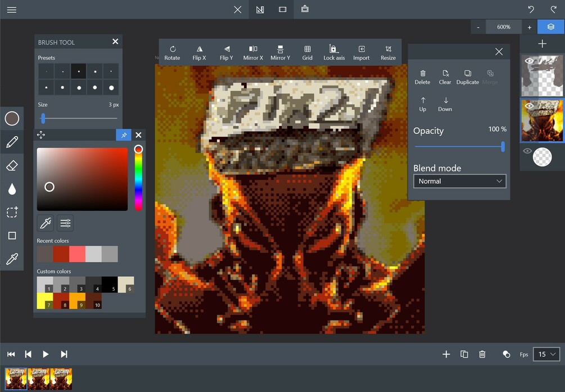Click the Opacity slider handle

tap(503, 146)
